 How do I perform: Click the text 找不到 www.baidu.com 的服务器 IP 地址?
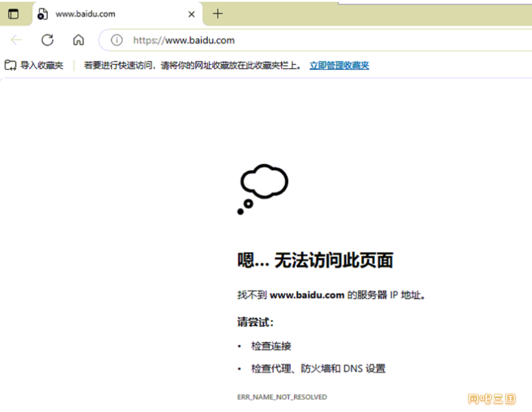point(331,295)
